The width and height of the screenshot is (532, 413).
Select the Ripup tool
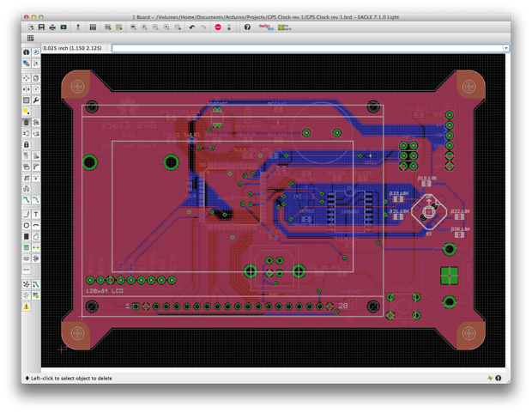36,200
